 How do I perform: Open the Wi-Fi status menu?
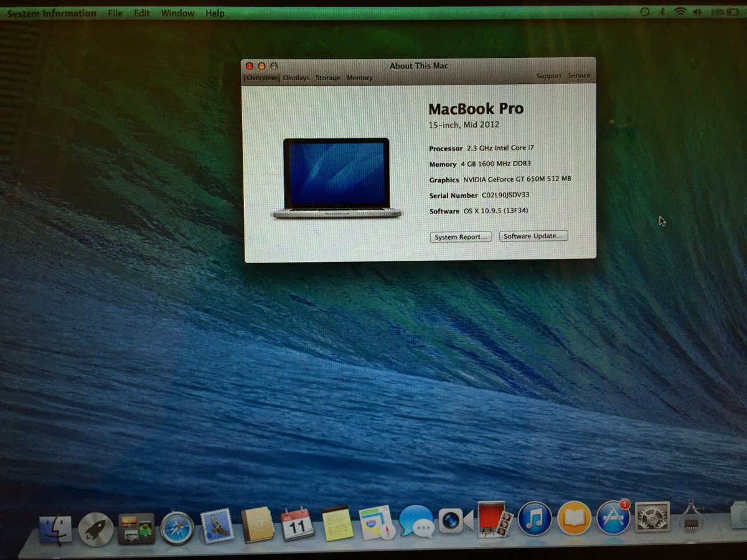tap(680, 12)
